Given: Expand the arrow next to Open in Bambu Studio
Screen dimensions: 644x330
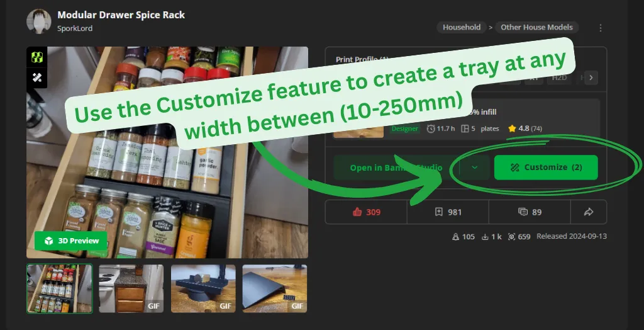Looking at the screenshot, I should coord(475,168).
